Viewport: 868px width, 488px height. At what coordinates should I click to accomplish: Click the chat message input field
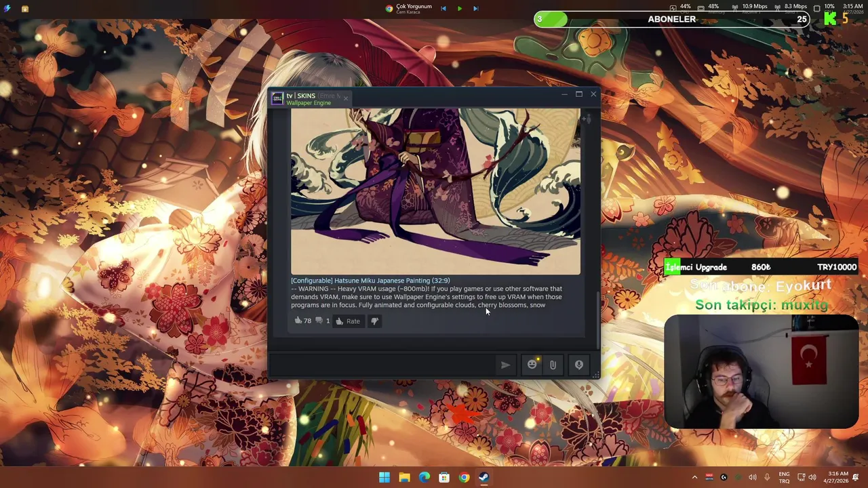pos(383,365)
